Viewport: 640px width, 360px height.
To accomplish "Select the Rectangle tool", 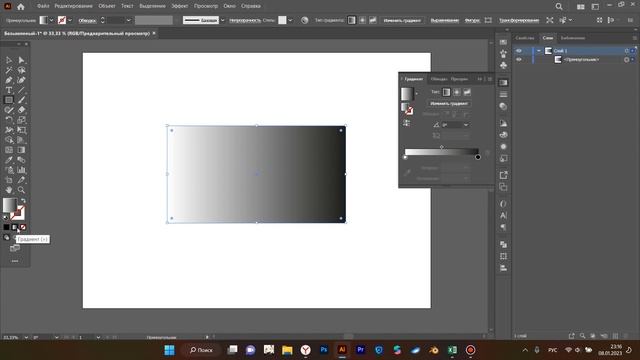I will tap(9, 100).
